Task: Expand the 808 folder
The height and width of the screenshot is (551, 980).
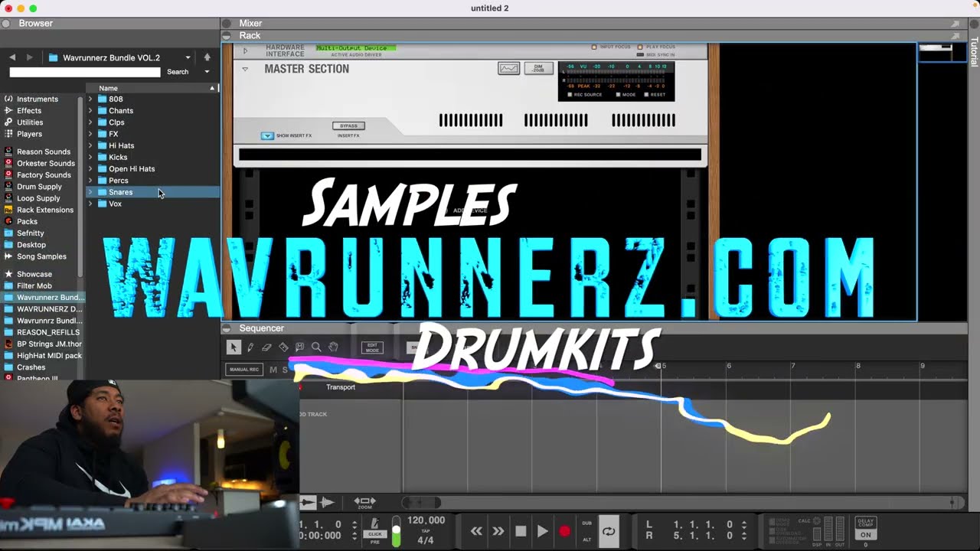Action: 90,99
